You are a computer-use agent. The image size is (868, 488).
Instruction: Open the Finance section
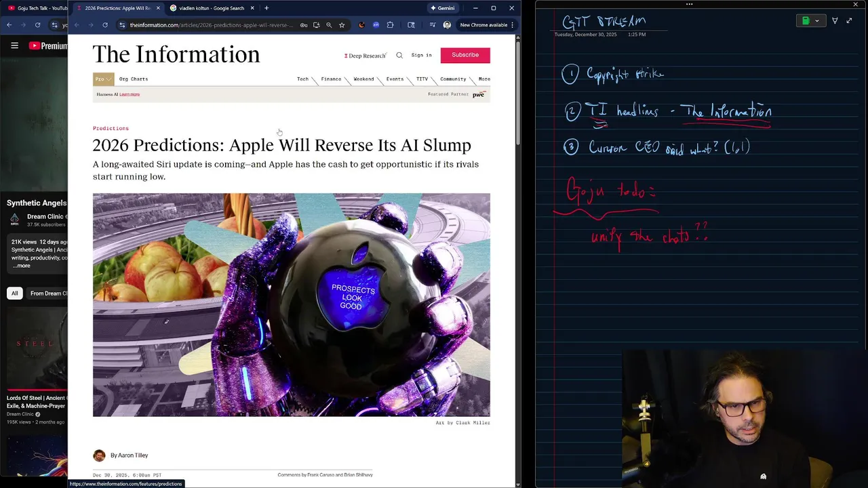[331, 79]
